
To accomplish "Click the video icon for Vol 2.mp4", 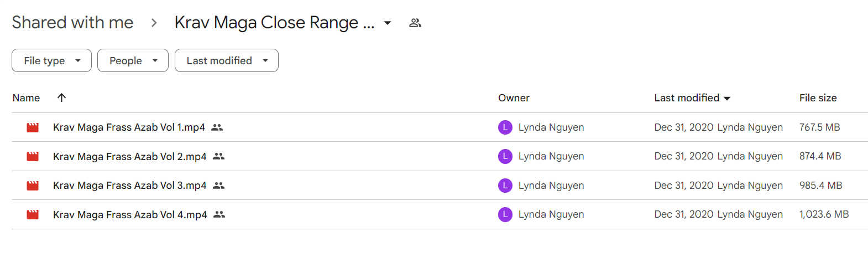I will point(33,157).
